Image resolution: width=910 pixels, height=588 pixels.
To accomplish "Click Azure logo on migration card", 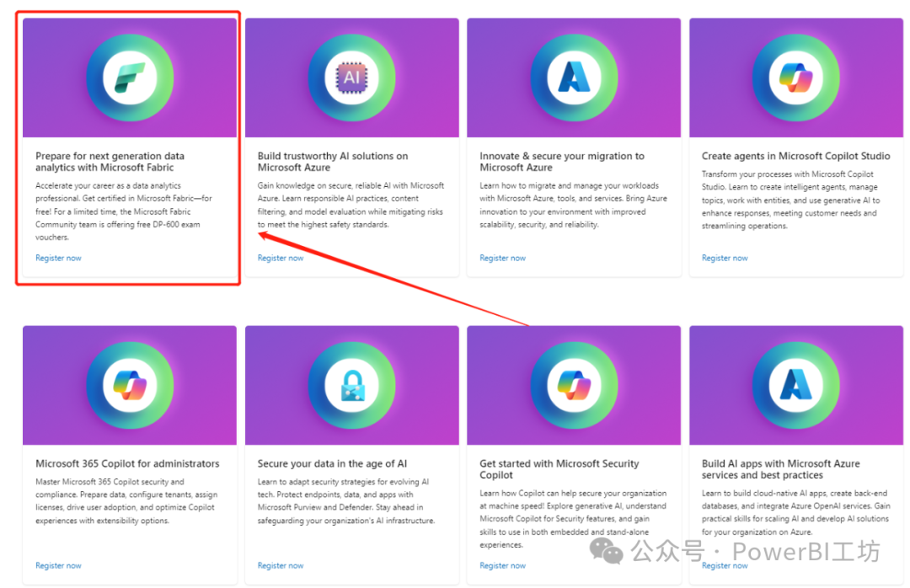I will pyautogui.click(x=574, y=78).
